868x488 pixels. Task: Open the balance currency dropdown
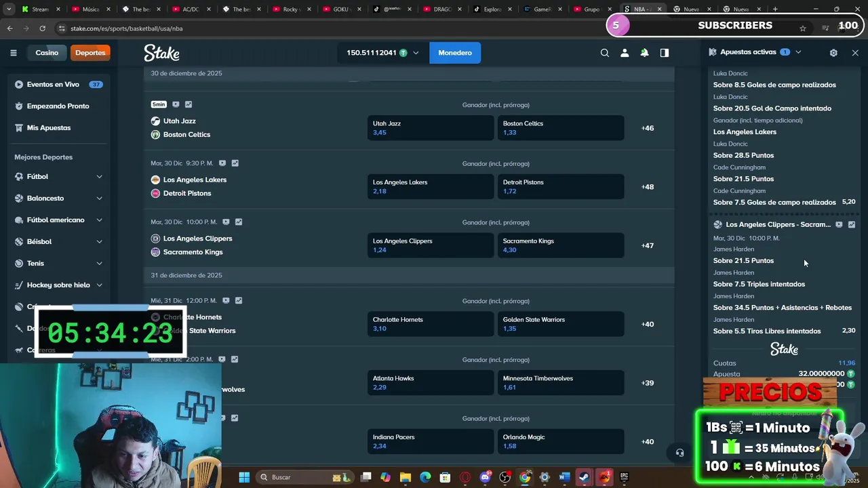(382, 53)
